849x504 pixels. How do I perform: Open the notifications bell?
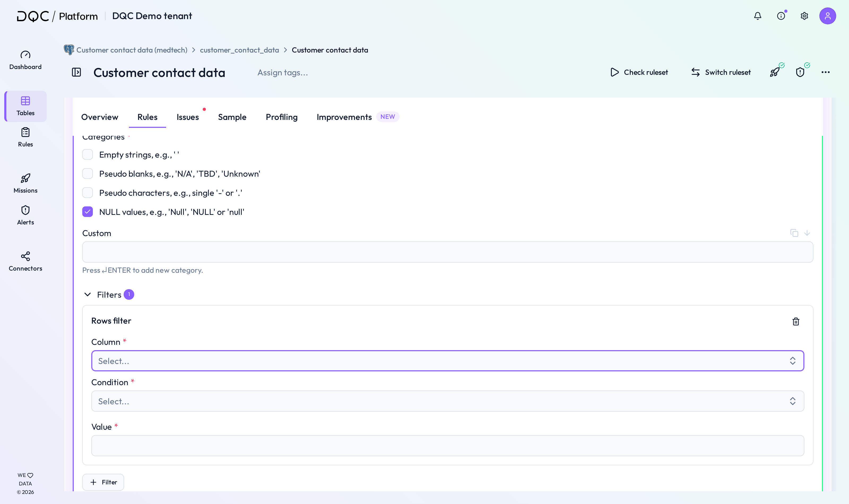coord(758,16)
